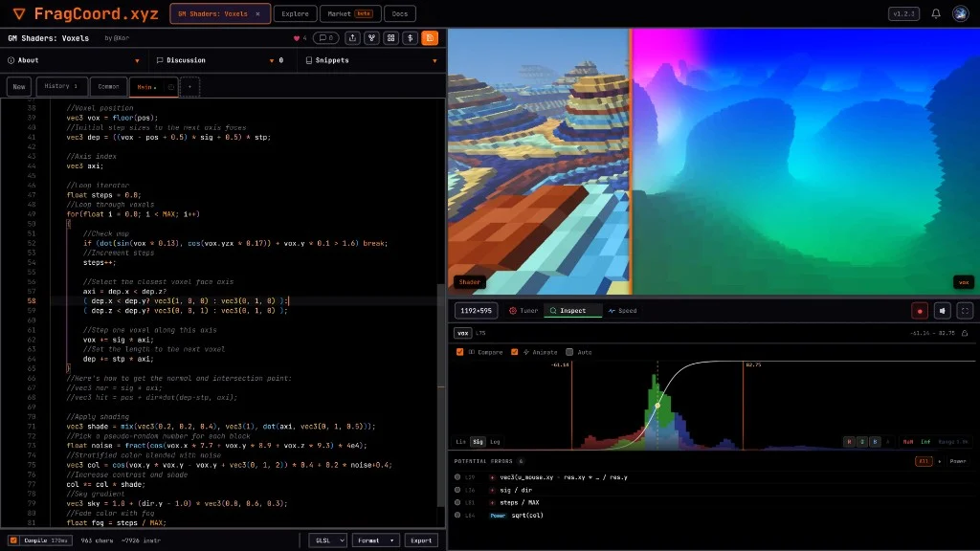Expand the Snippets section
The image size is (980, 551).
[x=371, y=60]
